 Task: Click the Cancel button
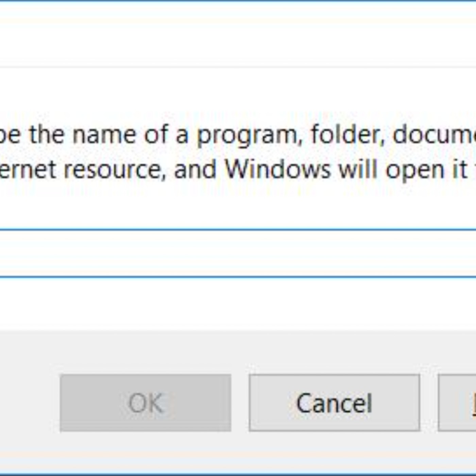pos(334,403)
